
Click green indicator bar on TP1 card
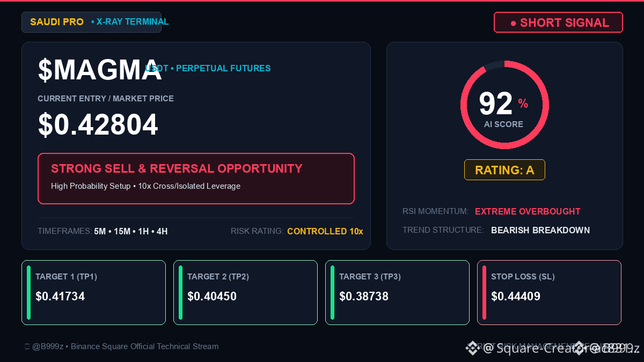28,292
